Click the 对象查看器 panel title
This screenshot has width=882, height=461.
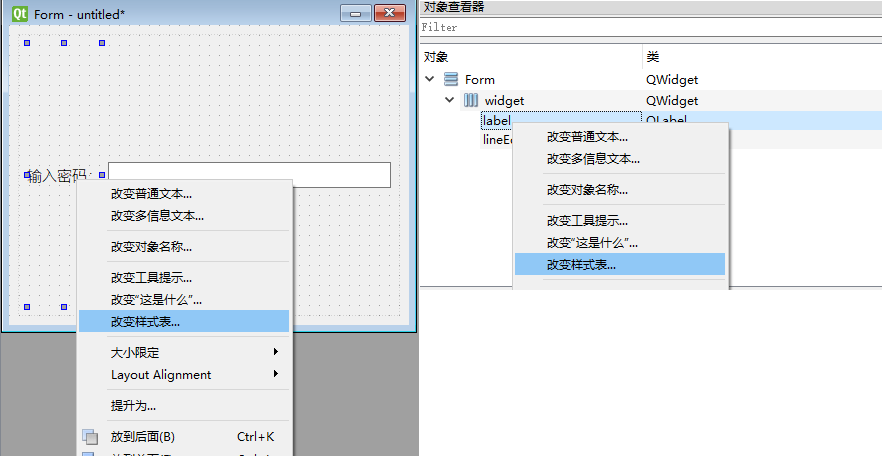tap(453, 7)
